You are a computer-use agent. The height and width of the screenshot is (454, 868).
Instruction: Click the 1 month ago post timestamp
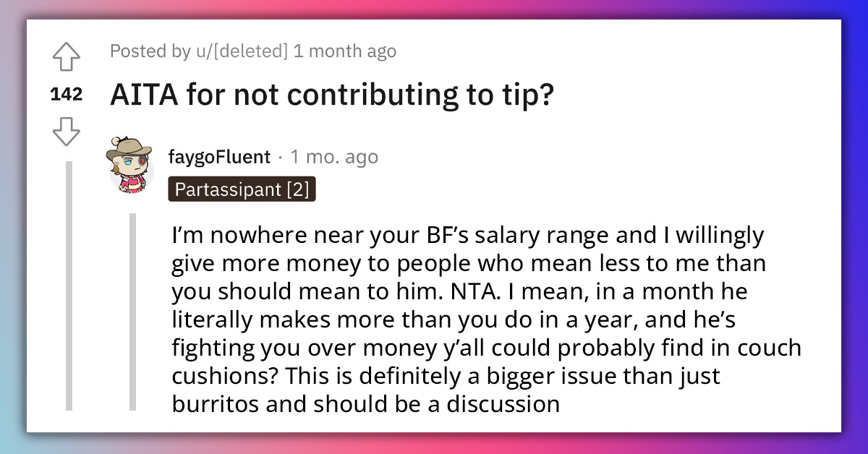click(x=346, y=51)
